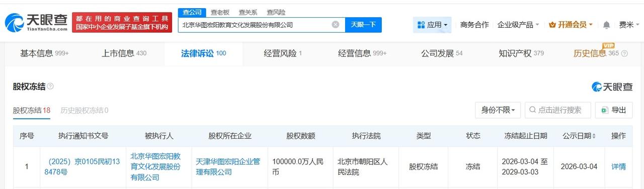Viewport: 644px width, 189px height.
Task: Switch to 经营风险 tab
Action: point(283,53)
